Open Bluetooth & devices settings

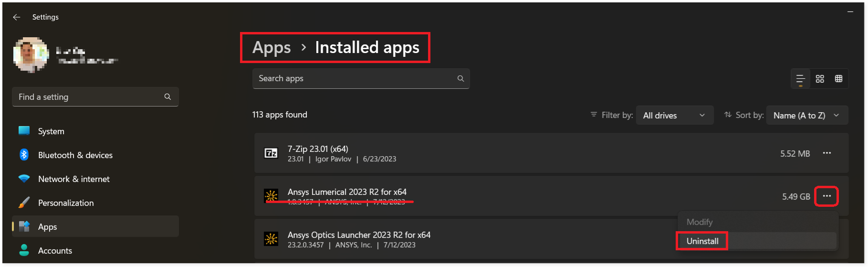click(95, 155)
